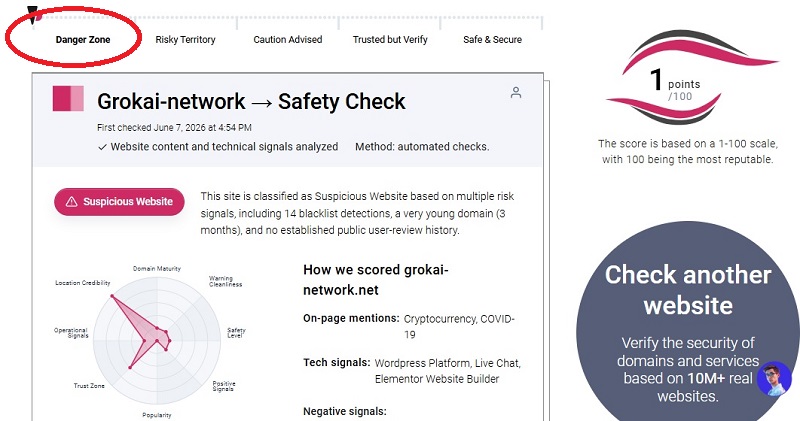Click the Trust Zone chart label
The image size is (800, 421).
click(89, 386)
